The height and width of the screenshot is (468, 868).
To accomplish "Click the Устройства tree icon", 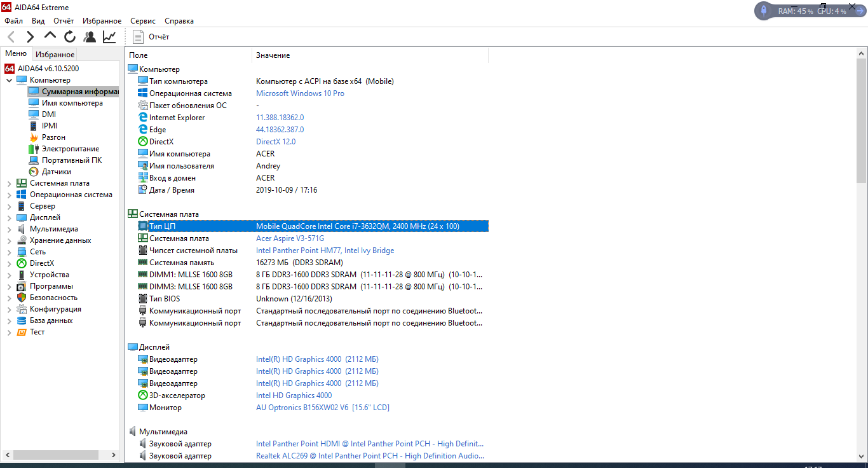I will coord(22,275).
